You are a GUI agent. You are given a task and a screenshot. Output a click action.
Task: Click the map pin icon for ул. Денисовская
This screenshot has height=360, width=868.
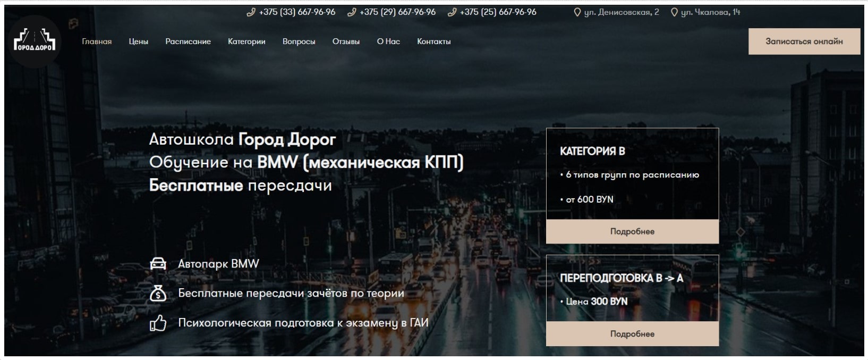(x=577, y=12)
